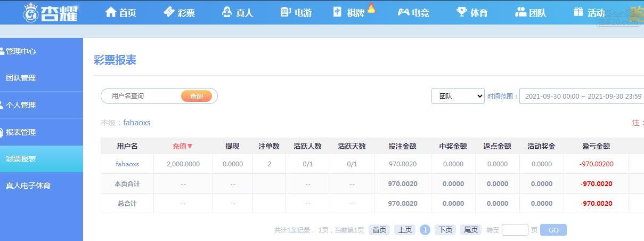Image resolution: width=644 pixels, height=241 pixels.
Task: Click the 本页合计 row label
Action: coord(127,183)
